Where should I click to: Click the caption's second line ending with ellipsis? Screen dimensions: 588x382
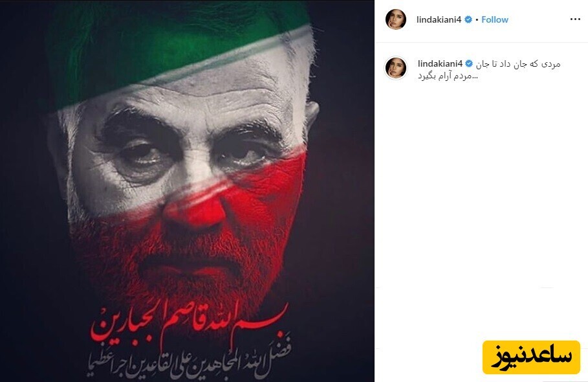(x=448, y=76)
